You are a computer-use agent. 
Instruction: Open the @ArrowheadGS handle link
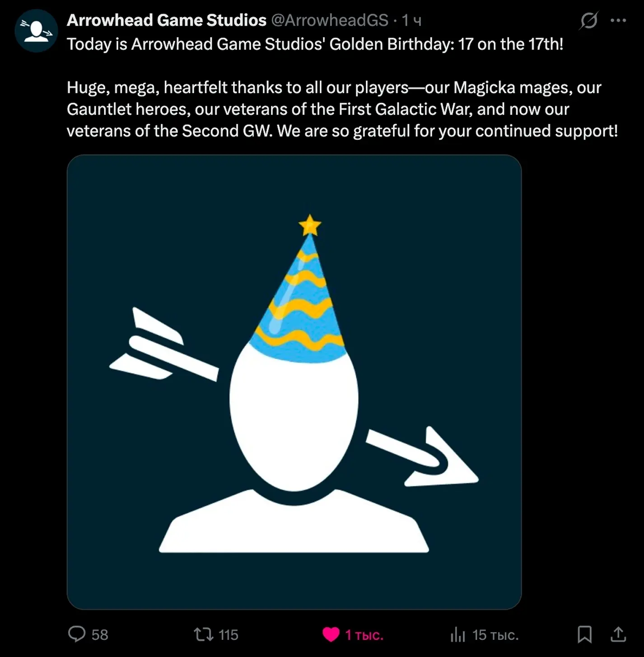[x=330, y=20]
